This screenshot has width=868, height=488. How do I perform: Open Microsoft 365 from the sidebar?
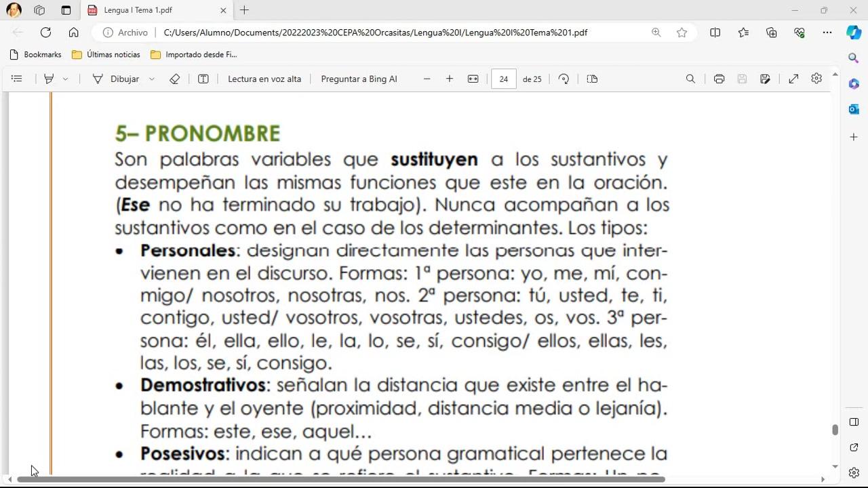(854, 84)
